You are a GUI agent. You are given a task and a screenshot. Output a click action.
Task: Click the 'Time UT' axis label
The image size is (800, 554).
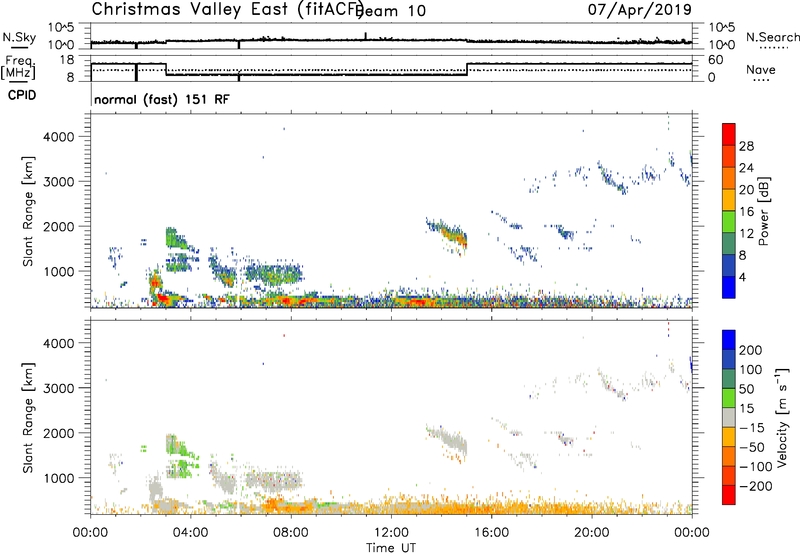[x=391, y=548]
